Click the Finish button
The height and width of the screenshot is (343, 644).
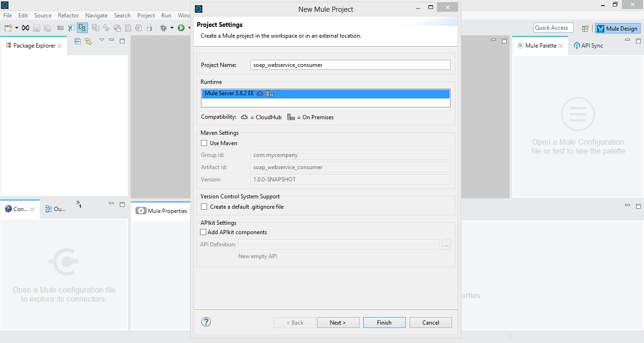(x=384, y=323)
